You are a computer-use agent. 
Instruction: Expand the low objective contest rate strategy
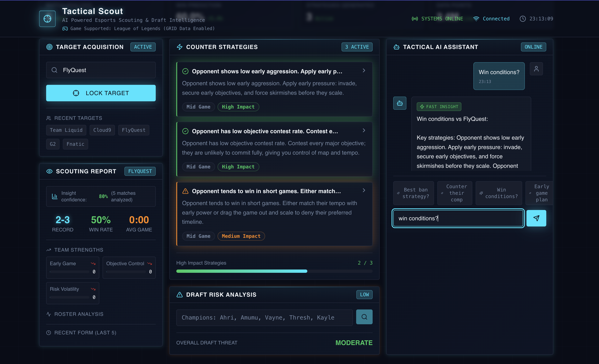[x=364, y=131]
